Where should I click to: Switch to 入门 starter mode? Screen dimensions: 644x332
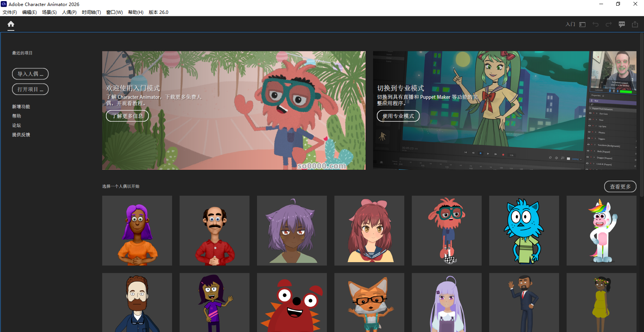(x=570, y=24)
